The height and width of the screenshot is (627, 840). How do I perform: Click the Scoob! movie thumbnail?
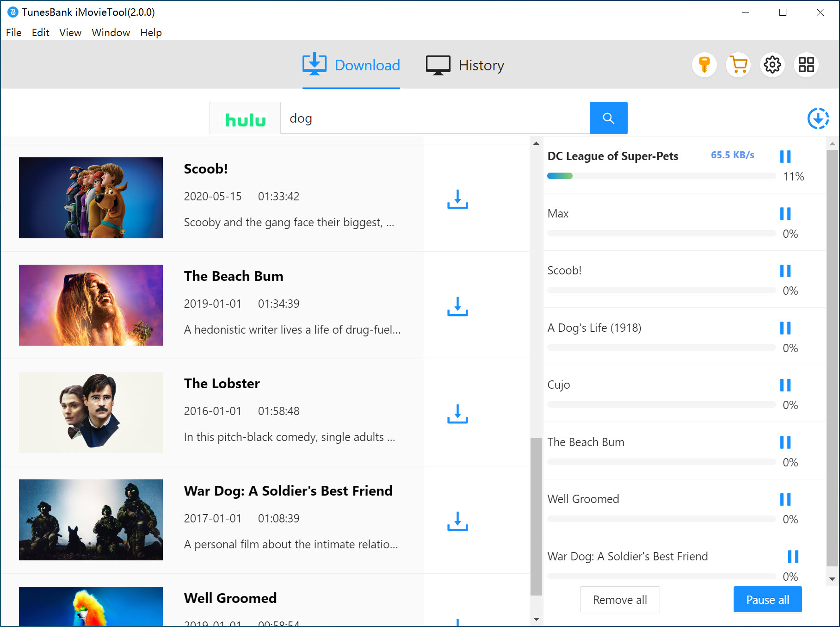tap(91, 198)
